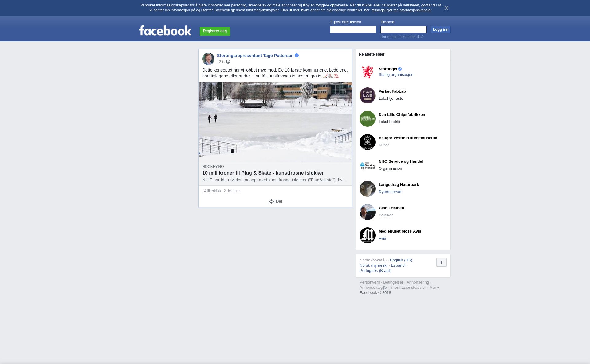The height and width of the screenshot is (364, 590).
Task: Click the Logg inn button
Action: (441, 29)
